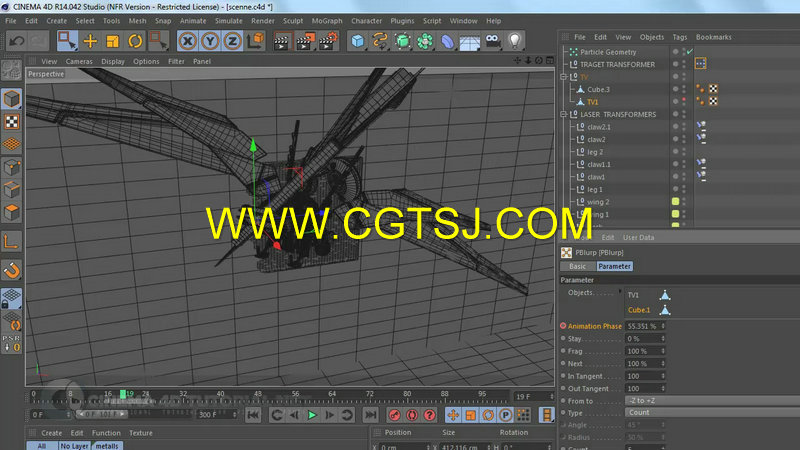The height and width of the screenshot is (450, 800).
Task: Toggle Particle Geometry visibility dot
Action: coord(676,52)
